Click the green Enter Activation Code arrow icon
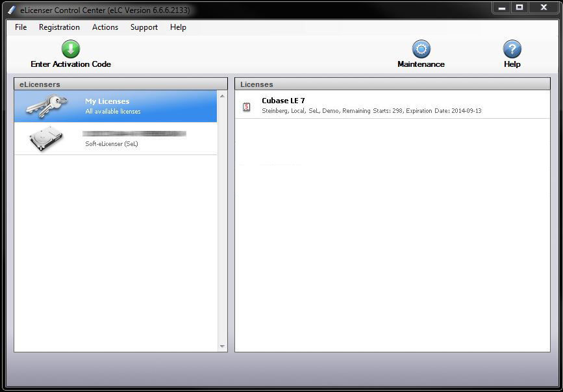This screenshot has width=563, height=392. click(71, 49)
